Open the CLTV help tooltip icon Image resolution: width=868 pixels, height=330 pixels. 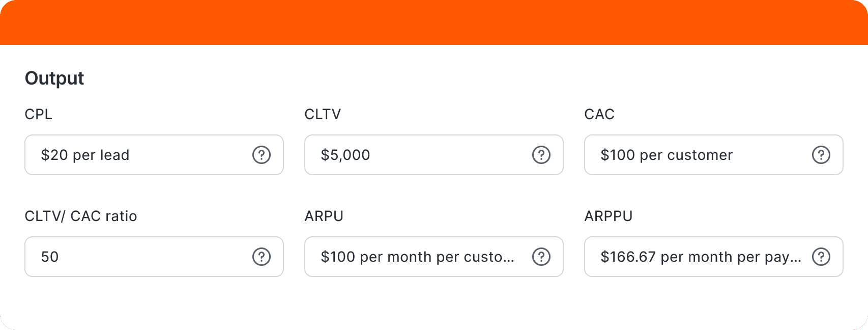pyautogui.click(x=541, y=155)
